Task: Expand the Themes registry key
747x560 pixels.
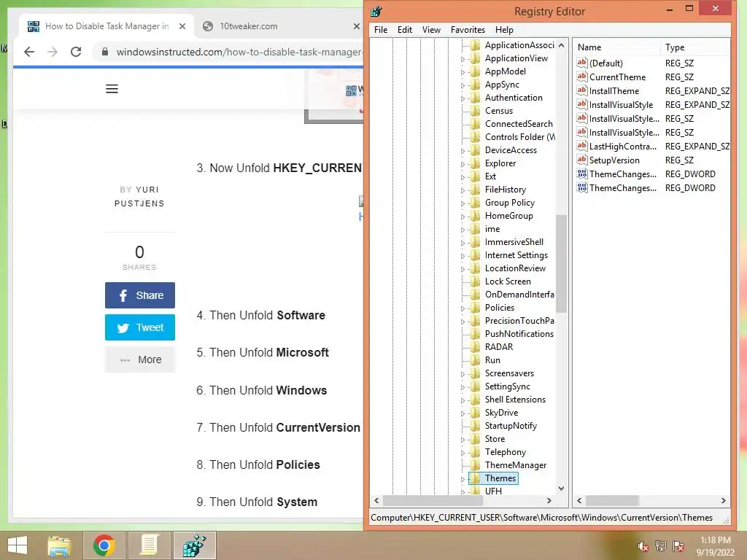Action: click(462, 479)
